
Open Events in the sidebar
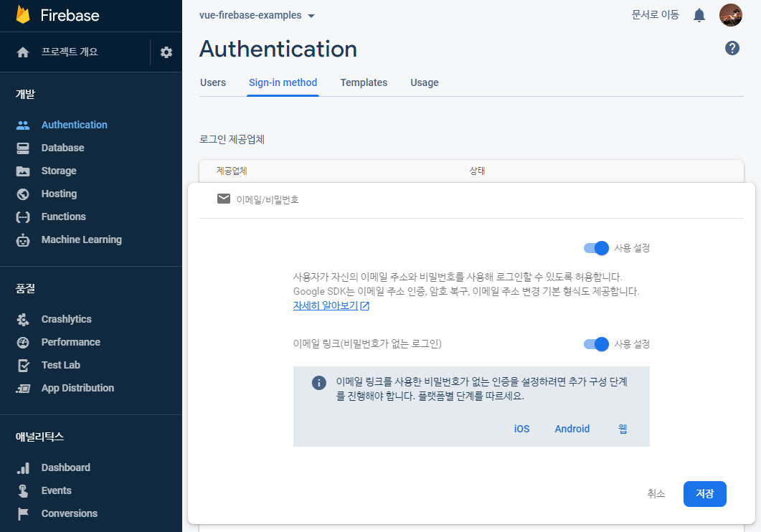coord(56,491)
